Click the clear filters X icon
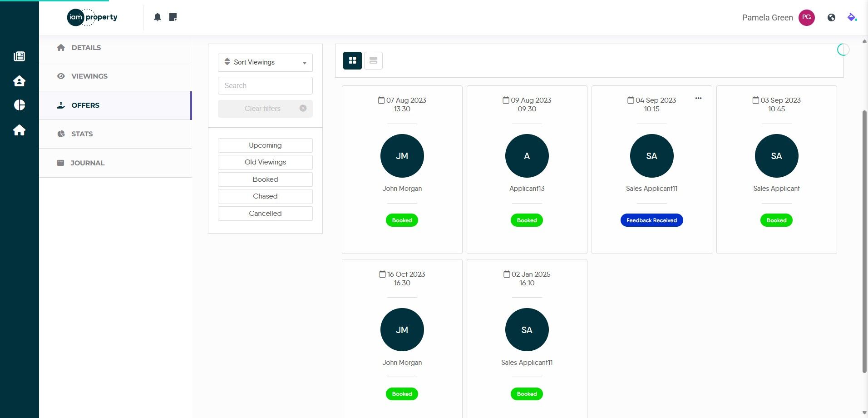The height and width of the screenshot is (418, 868). 303,108
